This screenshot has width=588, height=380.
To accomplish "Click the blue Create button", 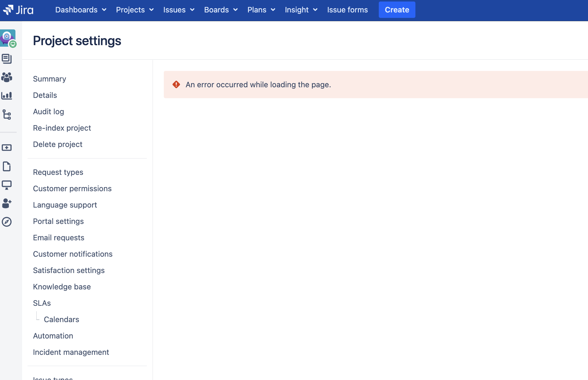I will tap(397, 10).
